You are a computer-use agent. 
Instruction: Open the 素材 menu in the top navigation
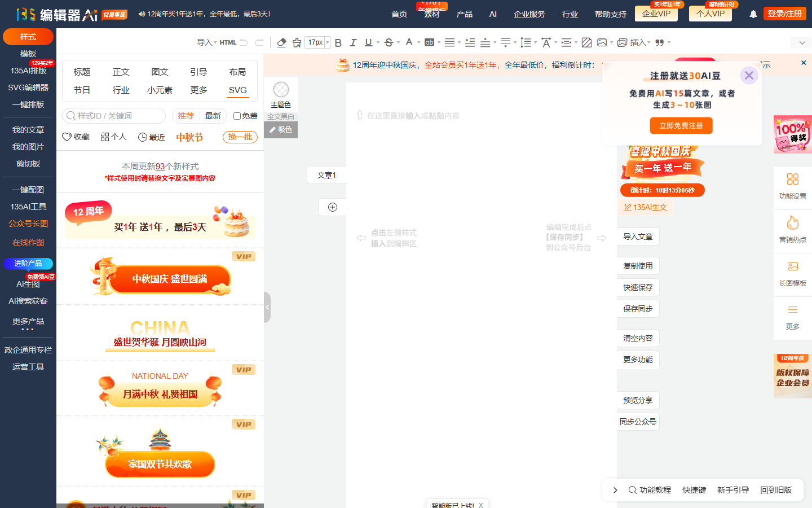(432, 14)
